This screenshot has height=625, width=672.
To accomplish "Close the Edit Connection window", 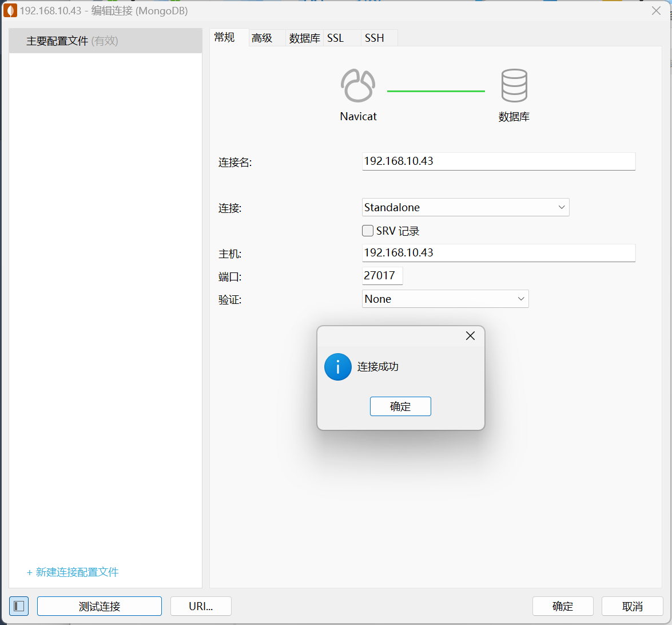I will (656, 11).
